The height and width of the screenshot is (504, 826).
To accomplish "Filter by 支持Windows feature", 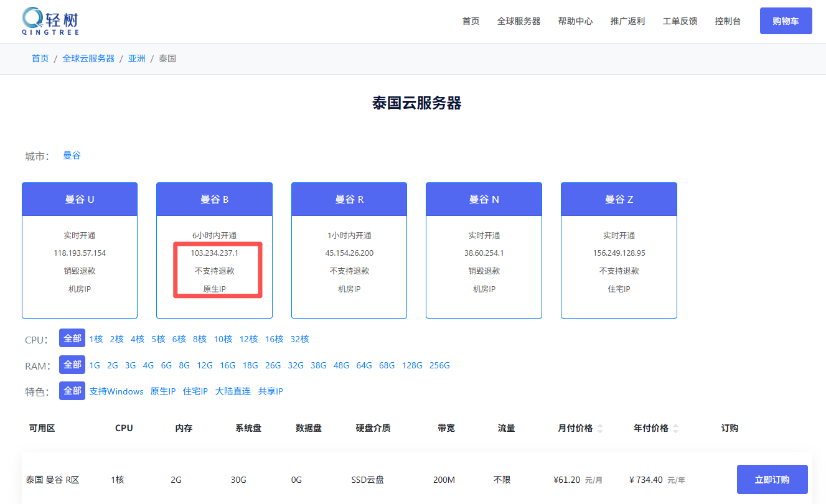I will (116, 391).
